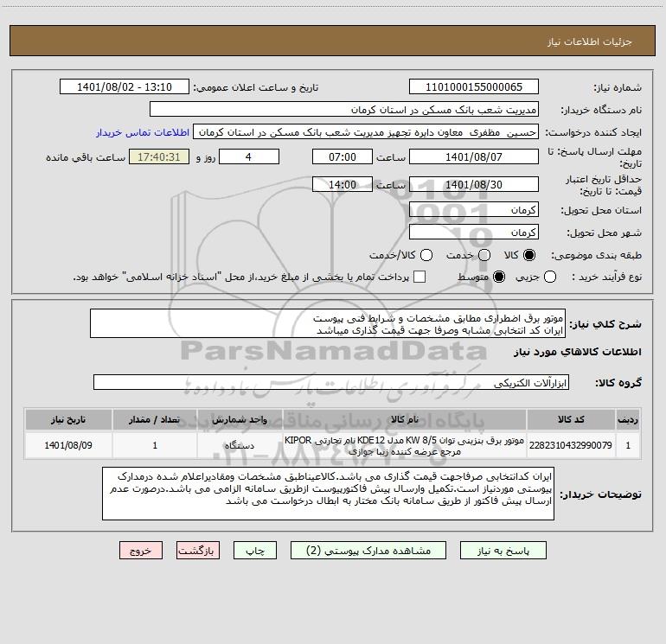666x644 pixels.
Task: Click the طبقه بندی موضوعی label
Action: click(x=596, y=255)
